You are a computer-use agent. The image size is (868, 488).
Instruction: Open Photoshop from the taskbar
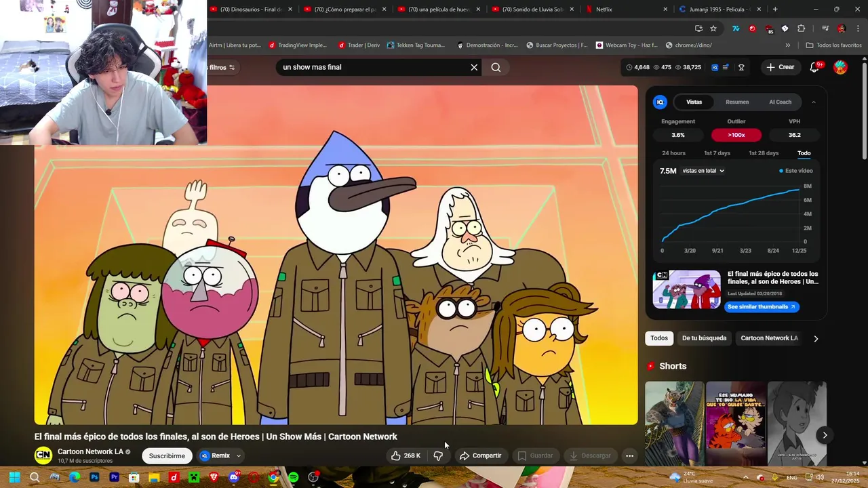pyautogui.click(x=94, y=477)
